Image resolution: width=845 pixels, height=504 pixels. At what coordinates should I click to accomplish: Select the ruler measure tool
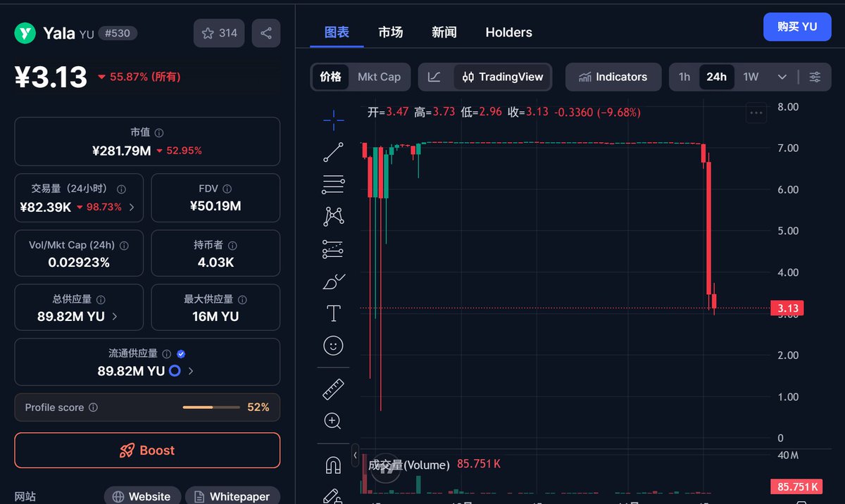(x=333, y=389)
